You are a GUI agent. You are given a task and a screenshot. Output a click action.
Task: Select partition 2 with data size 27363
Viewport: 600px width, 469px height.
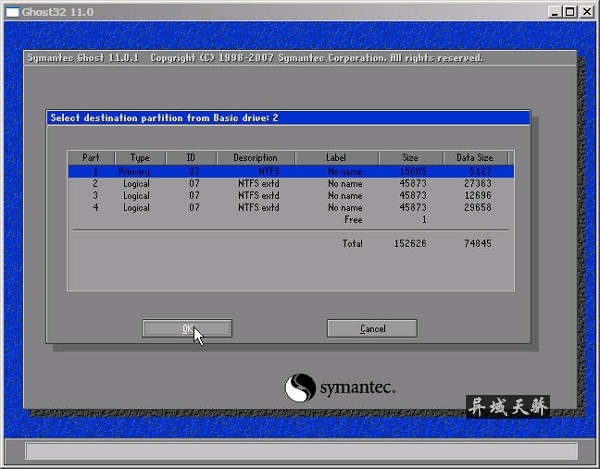tap(291, 184)
